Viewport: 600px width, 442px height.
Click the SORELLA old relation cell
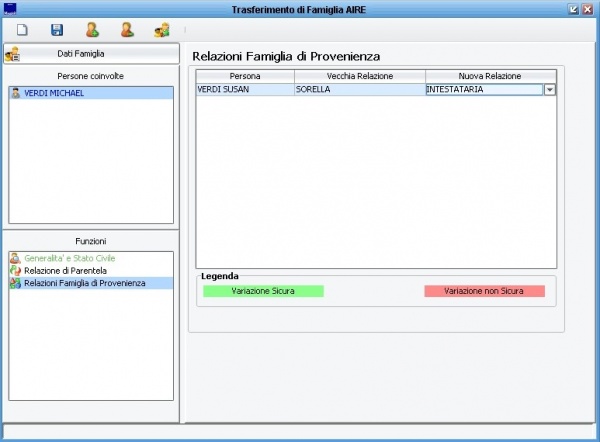360,89
